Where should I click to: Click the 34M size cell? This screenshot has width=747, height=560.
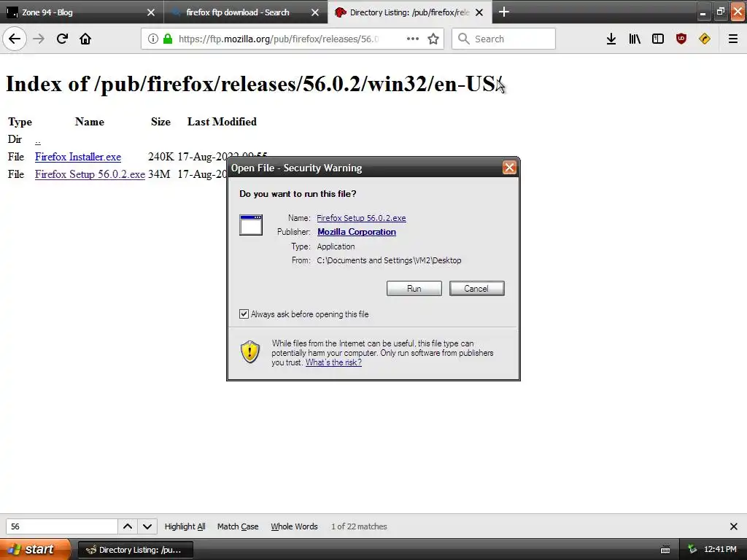pos(159,174)
